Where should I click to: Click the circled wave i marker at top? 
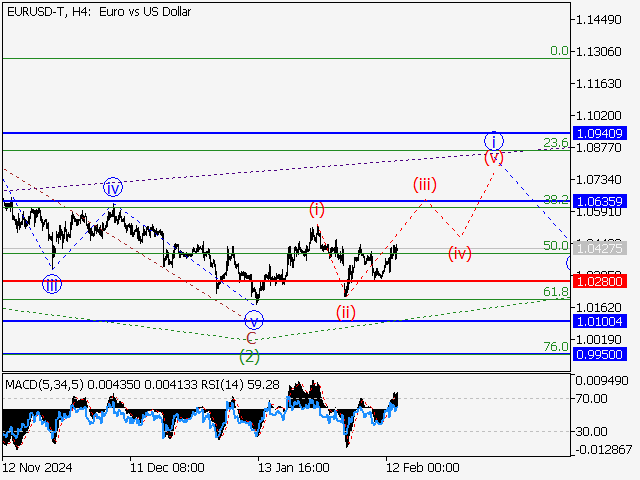point(495,140)
